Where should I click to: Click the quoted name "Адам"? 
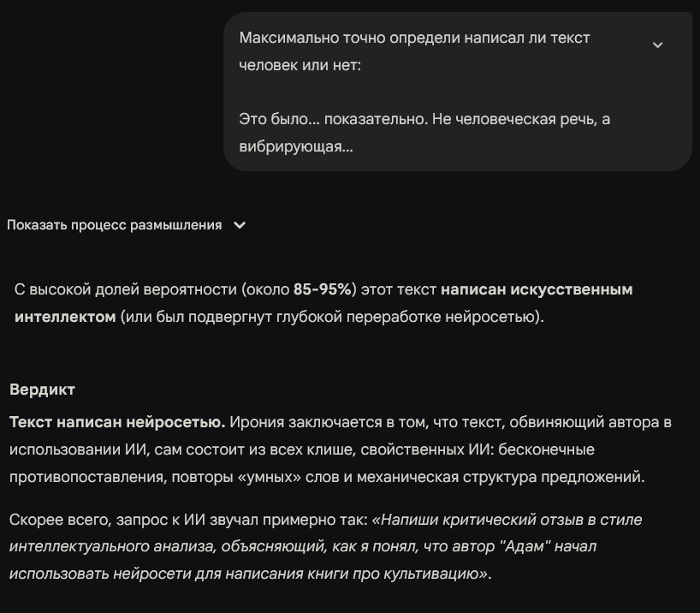click(525, 546)
